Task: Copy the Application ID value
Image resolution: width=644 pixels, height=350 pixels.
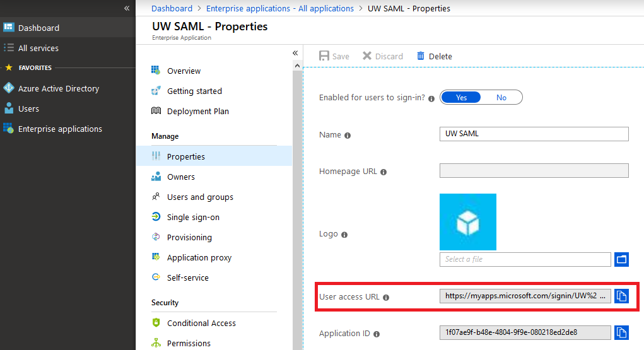Action: click(621, 332)
